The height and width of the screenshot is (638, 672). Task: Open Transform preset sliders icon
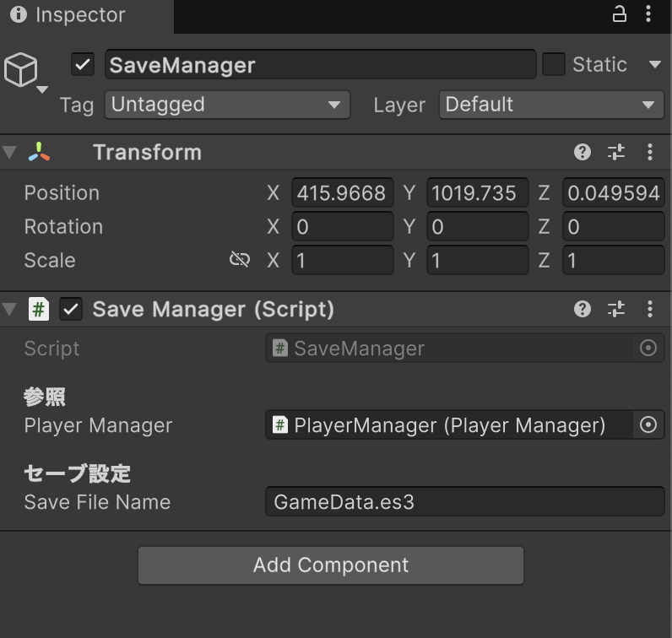616,152
